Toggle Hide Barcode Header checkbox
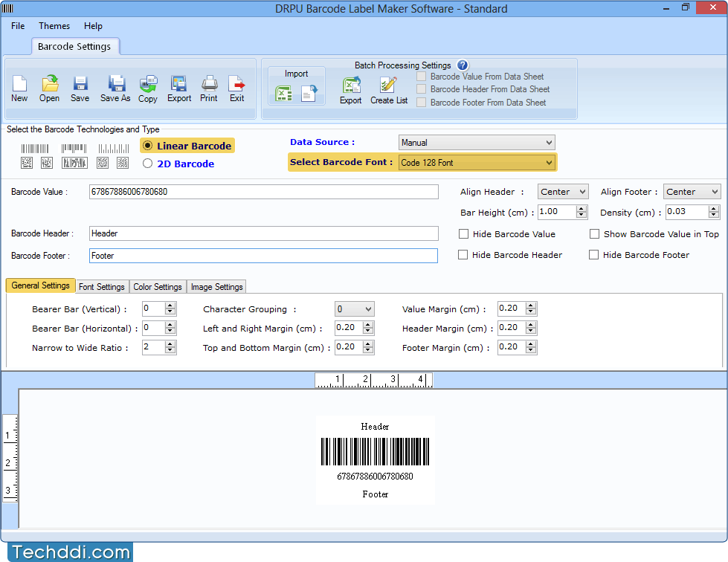Image resolution: width=728 pixels, height=562 pixels. 463,255
